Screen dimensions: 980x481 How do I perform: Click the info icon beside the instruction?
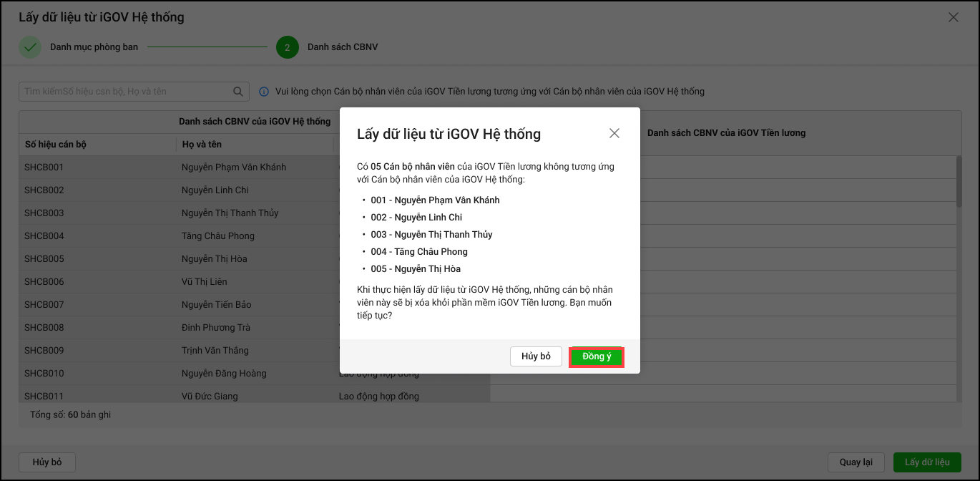click(x=263, y=92)
